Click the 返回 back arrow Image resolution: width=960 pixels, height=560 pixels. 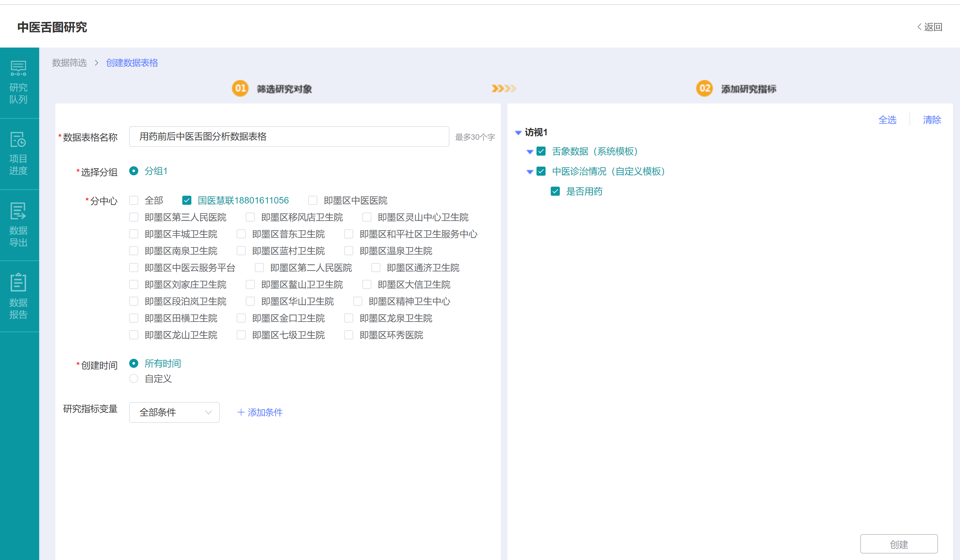pyautogui.click(x=919, y=27)
